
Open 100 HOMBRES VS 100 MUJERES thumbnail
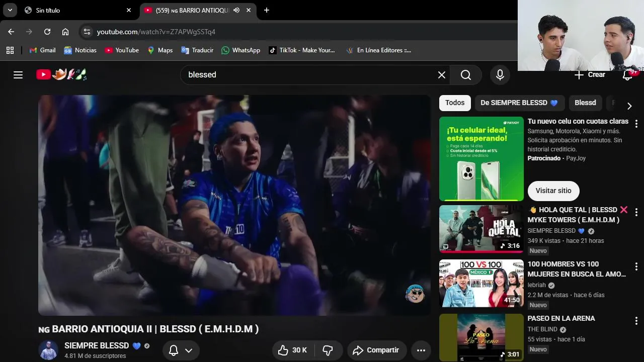[481, 283]
